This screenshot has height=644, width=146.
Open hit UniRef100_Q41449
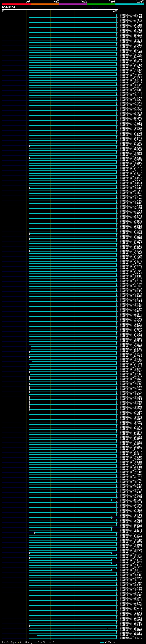coord(131,535)
